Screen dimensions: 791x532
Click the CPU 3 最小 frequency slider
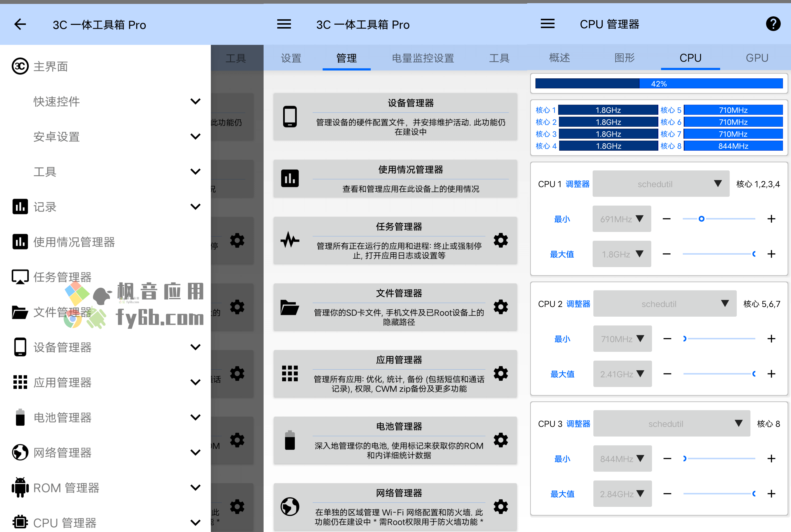click(x=719, y=459)
